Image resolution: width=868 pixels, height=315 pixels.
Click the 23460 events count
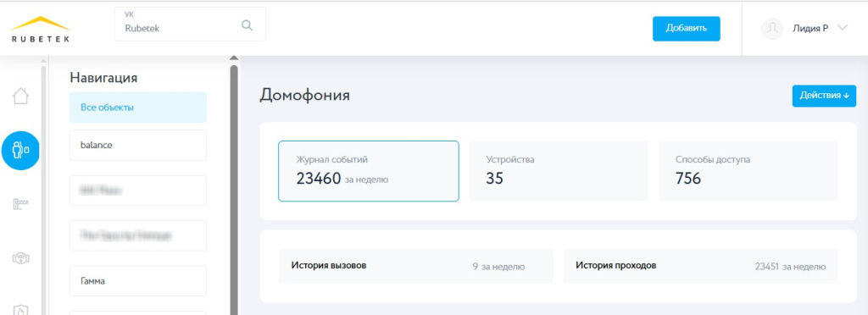319,179
